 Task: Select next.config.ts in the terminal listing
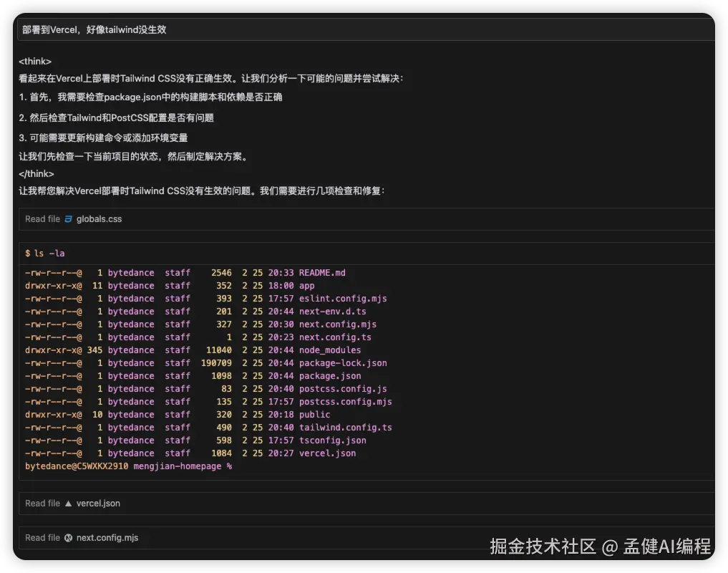coord(335,337)
